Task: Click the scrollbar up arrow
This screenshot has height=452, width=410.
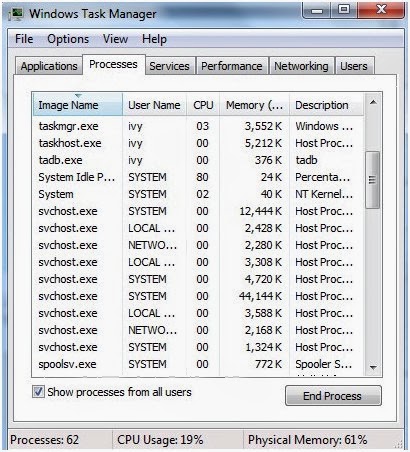Action: [x=373, y=102]
